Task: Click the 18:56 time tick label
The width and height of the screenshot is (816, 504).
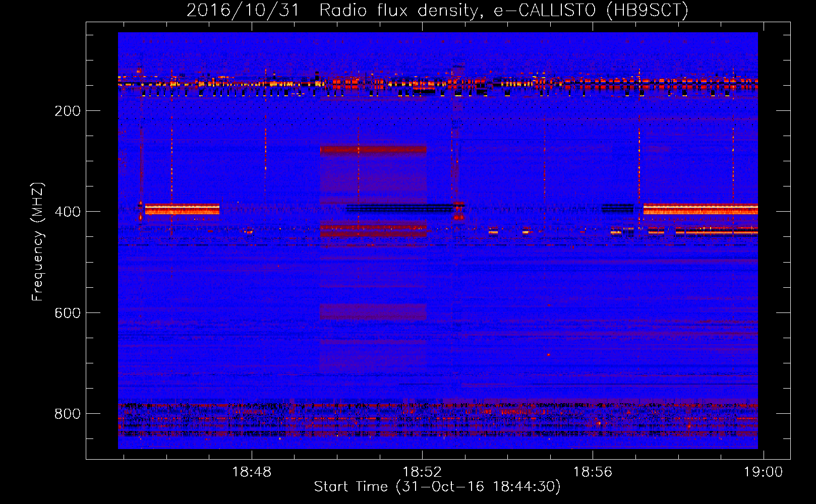Action: tap(593, 472)
